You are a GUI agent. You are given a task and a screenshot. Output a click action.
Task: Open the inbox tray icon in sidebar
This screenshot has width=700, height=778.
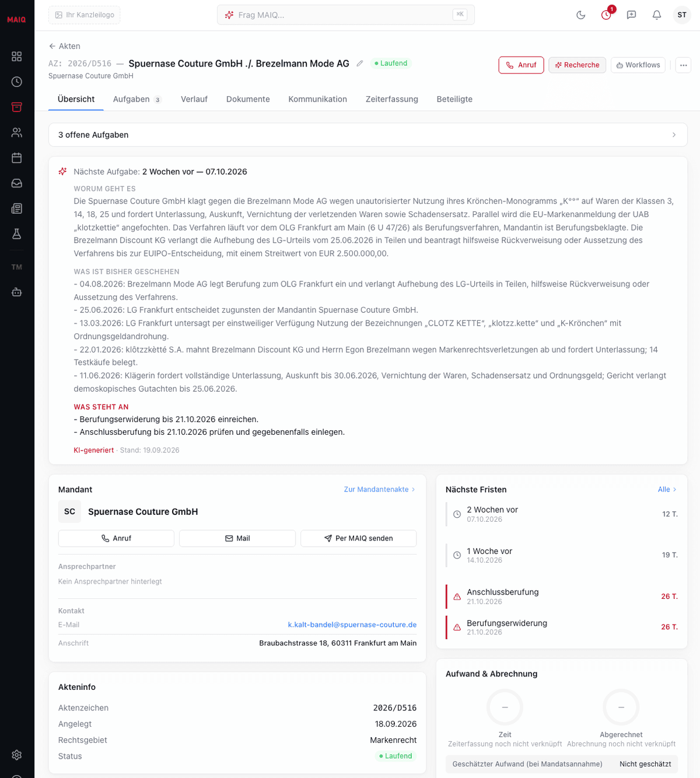pos(17,183)
